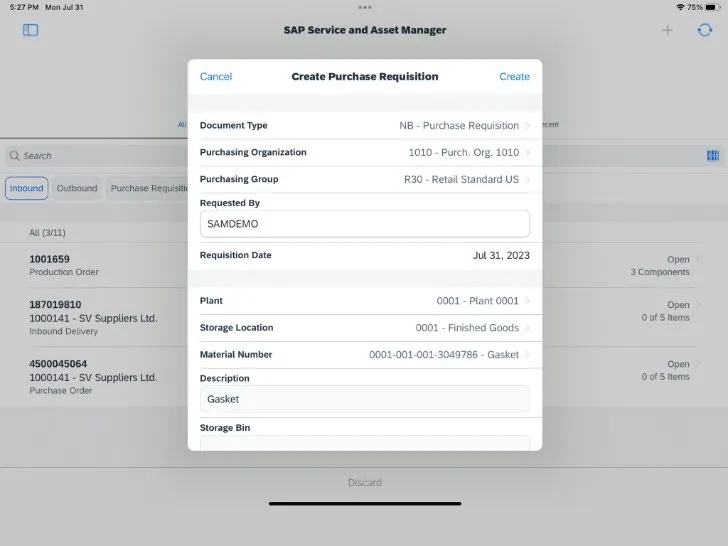Tap the All (3/11) list header
Image resolution: width=728 pixels, height=546 pixels.
tap(47, 233)
